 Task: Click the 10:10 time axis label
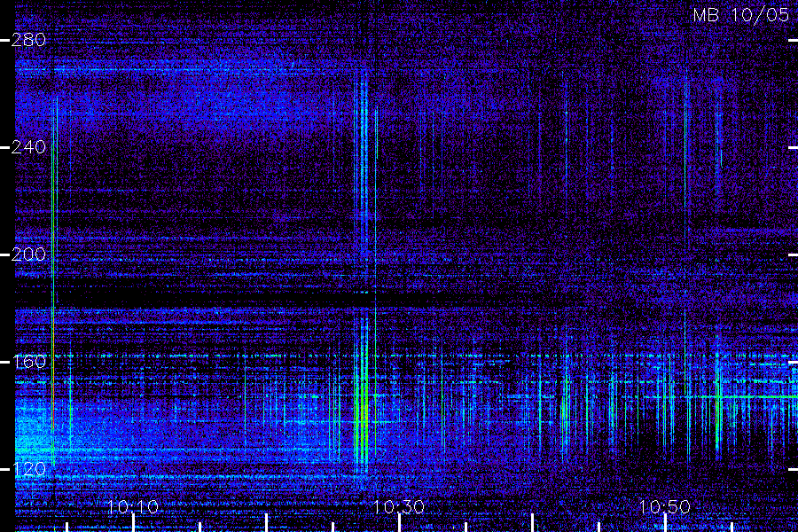(133, 506)
